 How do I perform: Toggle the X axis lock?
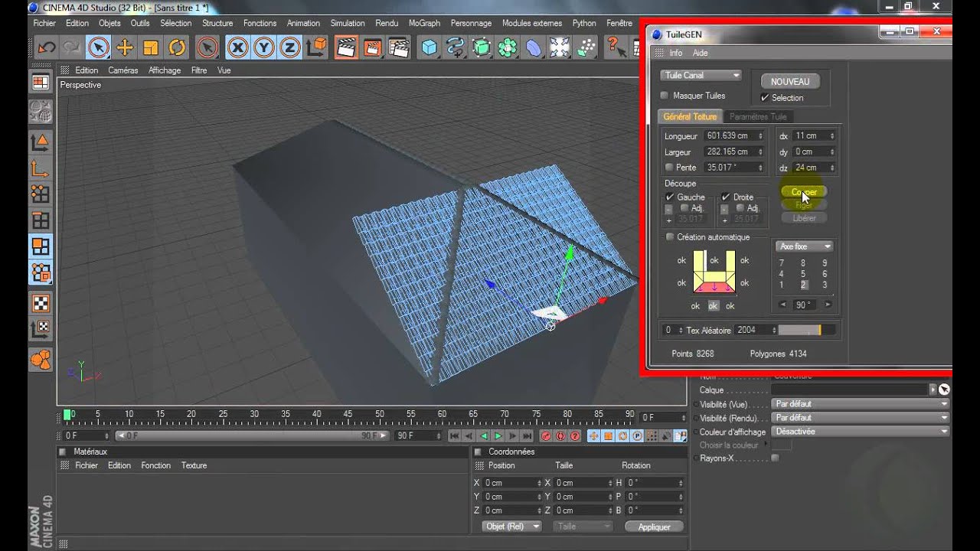237,47
